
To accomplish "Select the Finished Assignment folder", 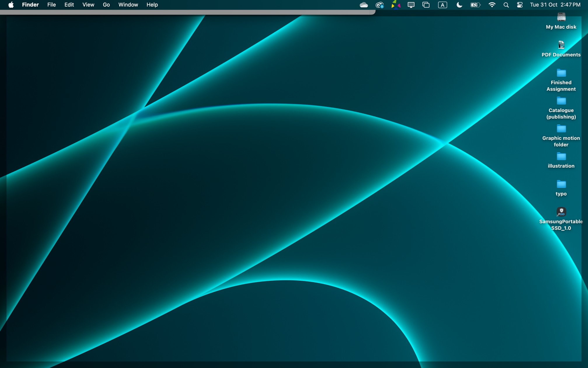I will click(561, 73).
